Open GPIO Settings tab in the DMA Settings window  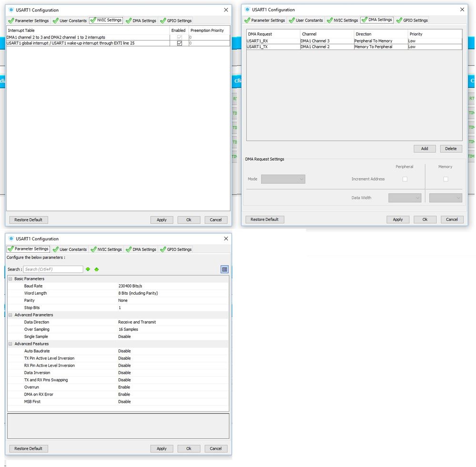point(412,20)
